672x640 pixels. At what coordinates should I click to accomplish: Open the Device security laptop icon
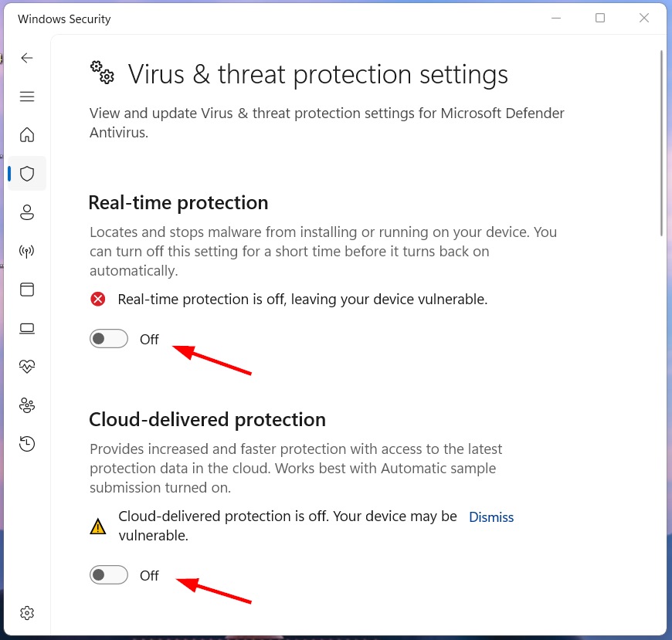tap(27, 329)
